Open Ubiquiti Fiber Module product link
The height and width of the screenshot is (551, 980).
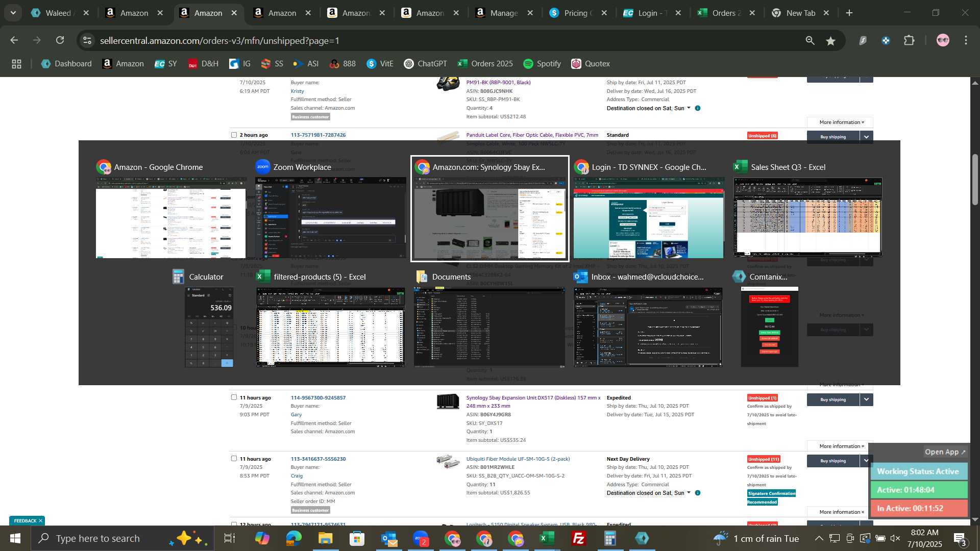tap(518, 459)
